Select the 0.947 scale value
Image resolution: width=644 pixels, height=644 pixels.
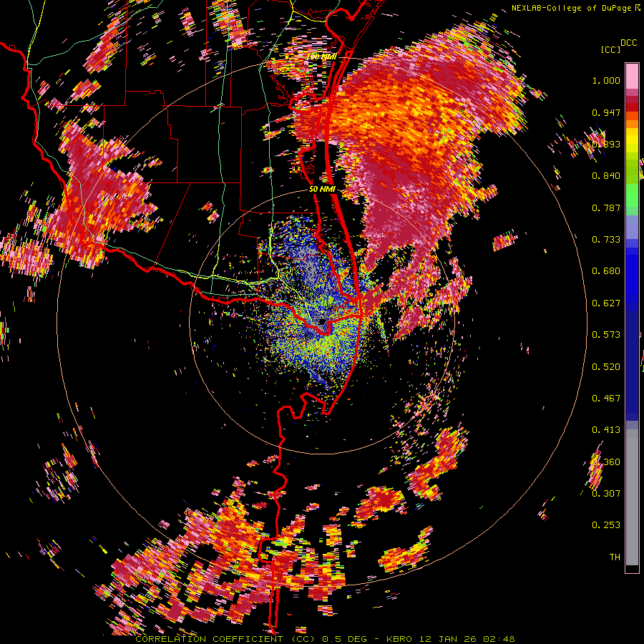pyautogui.click(x=606, y=112)
